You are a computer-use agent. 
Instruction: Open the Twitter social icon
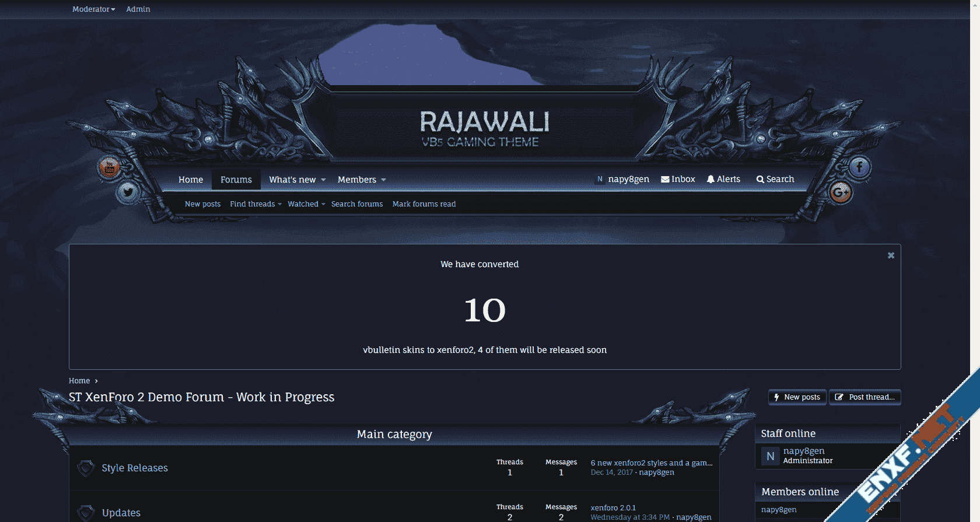(128, 191)
